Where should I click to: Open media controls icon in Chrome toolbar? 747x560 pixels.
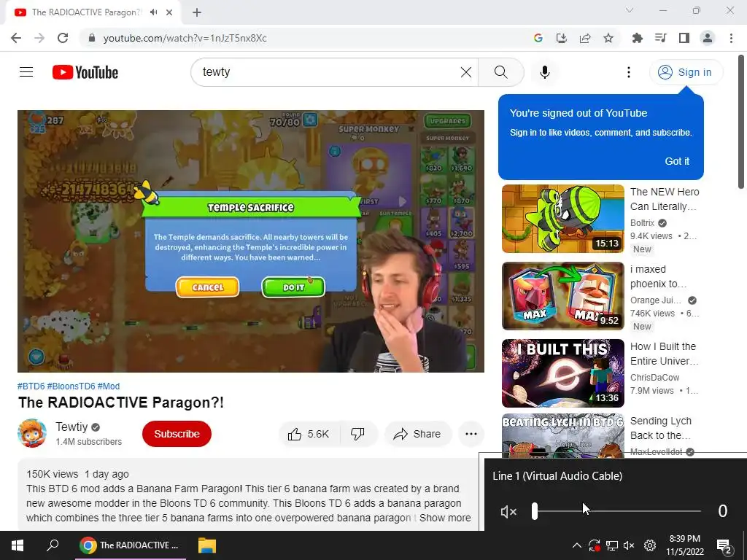click(x=661, y=38)
